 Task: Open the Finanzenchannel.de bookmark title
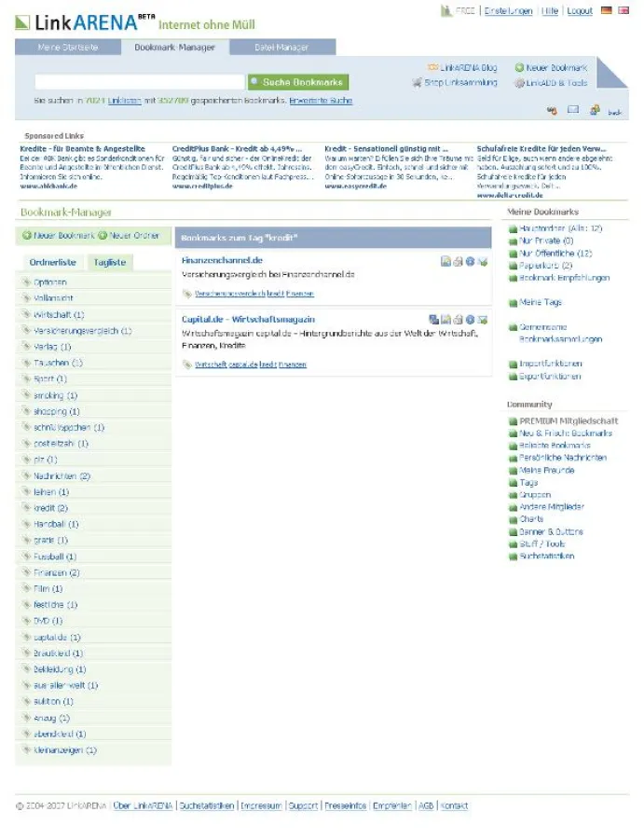tap(222, 260)
